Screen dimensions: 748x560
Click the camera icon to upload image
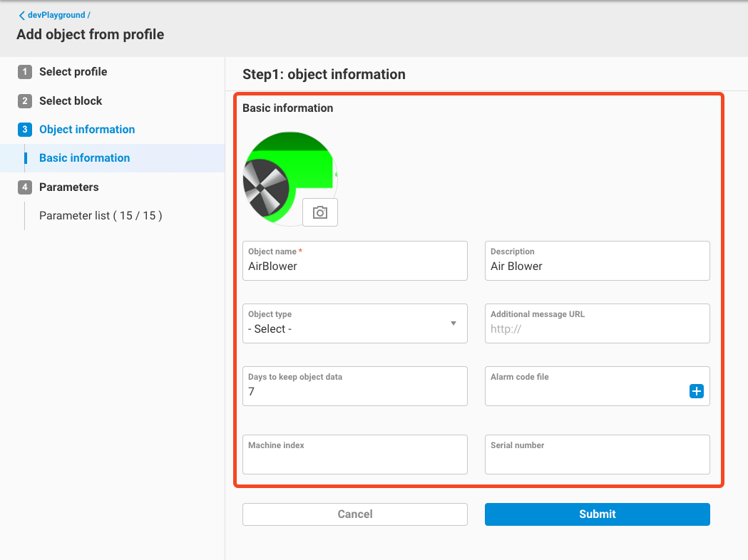click(x=320, y=212)
